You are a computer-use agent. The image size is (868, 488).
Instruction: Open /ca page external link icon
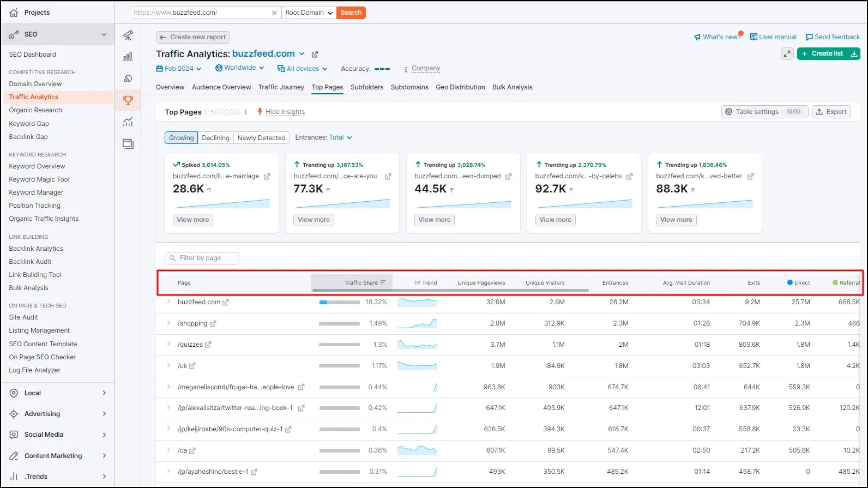192,451
